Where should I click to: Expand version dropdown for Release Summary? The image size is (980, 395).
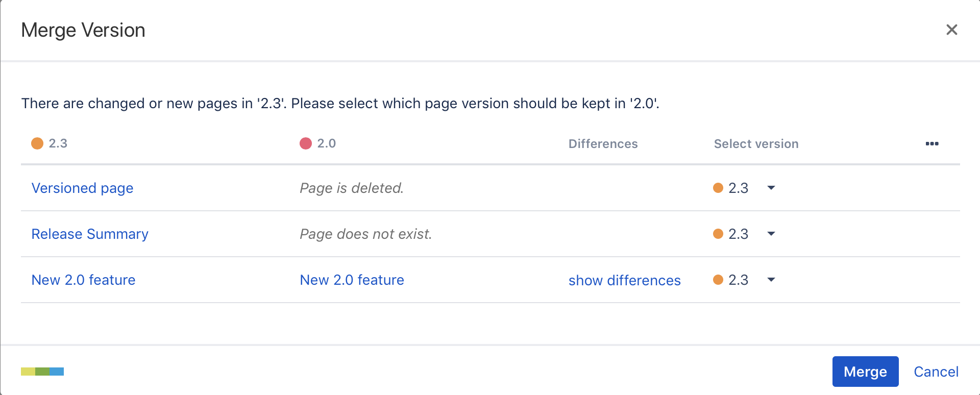click(771, 234)
